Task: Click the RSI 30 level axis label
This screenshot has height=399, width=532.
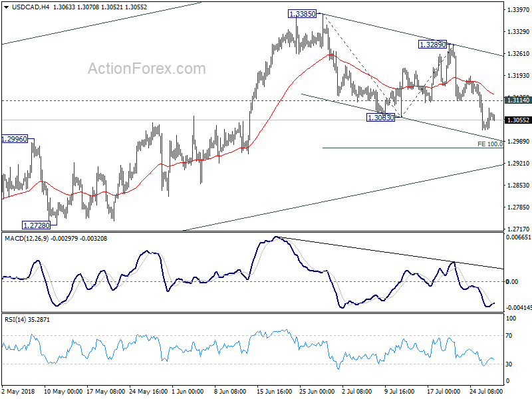Action: (509, 364)
